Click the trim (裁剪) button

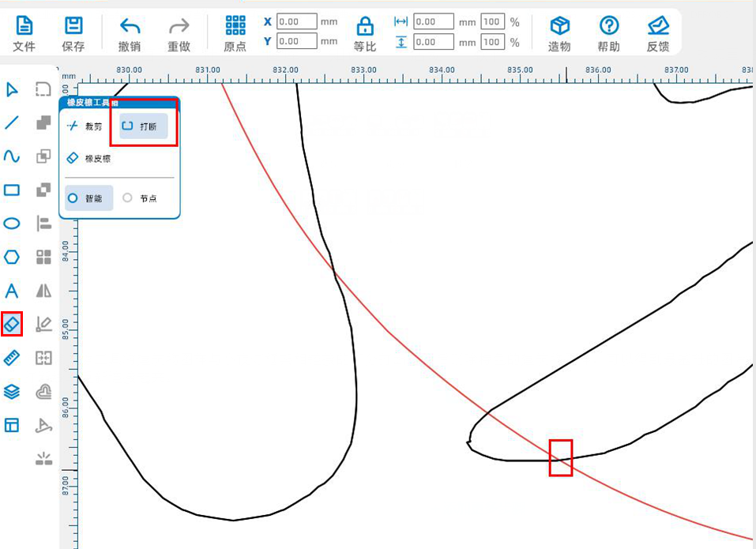tap(85, 126)
